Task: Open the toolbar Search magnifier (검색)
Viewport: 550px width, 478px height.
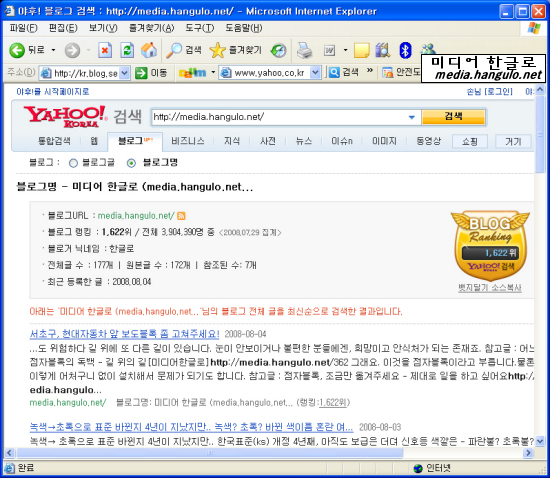Action: pos(184,51)
